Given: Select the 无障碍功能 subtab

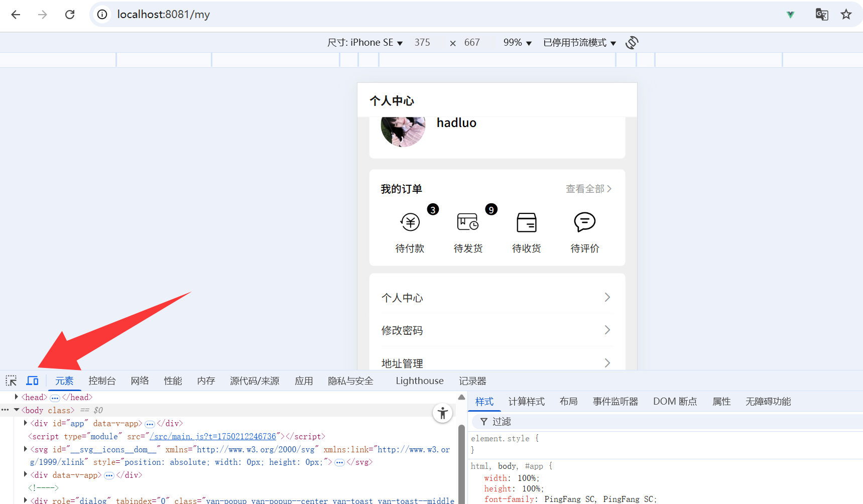Looking at the screenshot, I should click(768, 402).
